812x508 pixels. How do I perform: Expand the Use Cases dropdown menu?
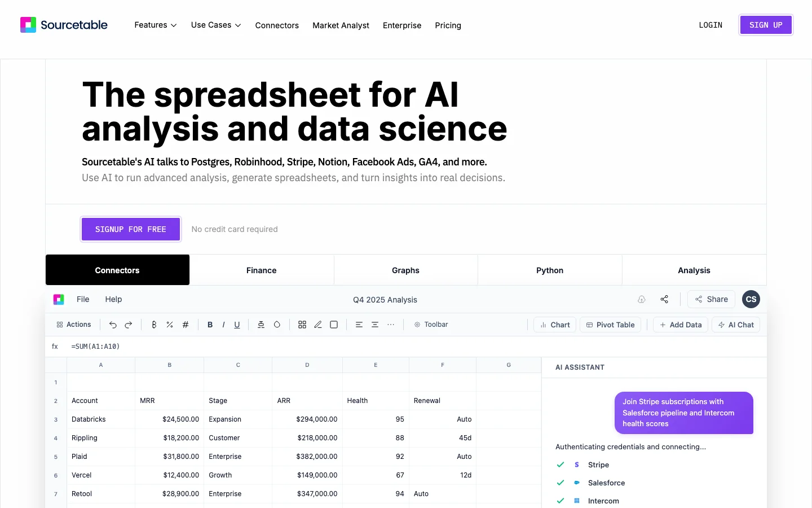pos(216,25)
